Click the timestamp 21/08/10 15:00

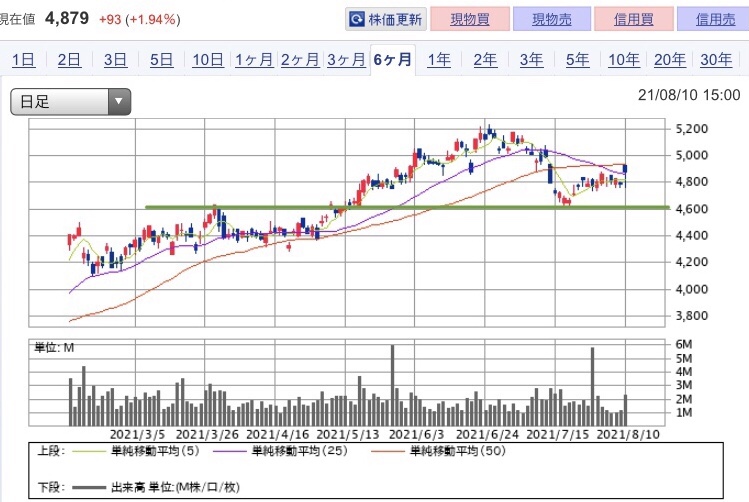[689, 95]
